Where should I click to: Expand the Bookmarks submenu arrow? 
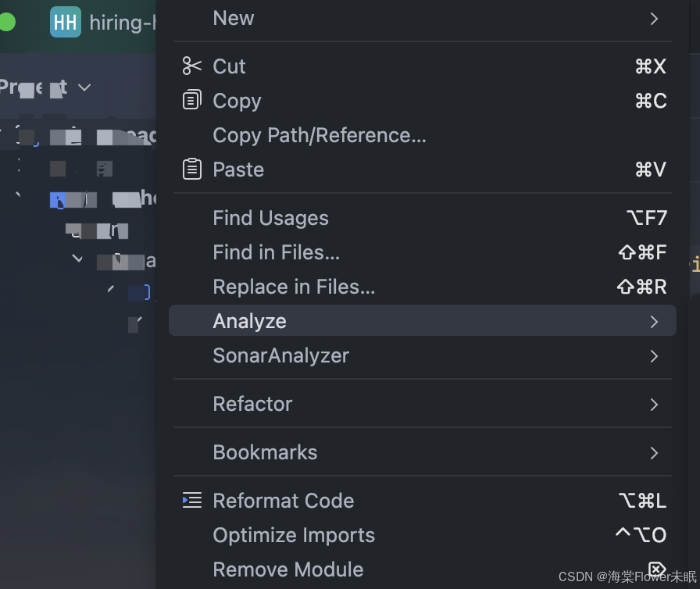tap(654, 453)
